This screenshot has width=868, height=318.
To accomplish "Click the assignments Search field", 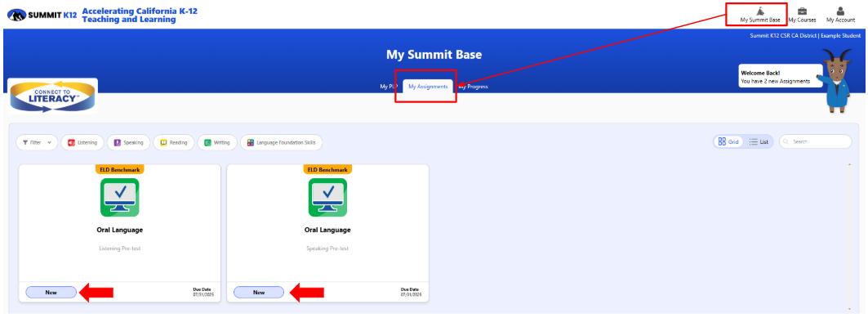I will point(816,141).
